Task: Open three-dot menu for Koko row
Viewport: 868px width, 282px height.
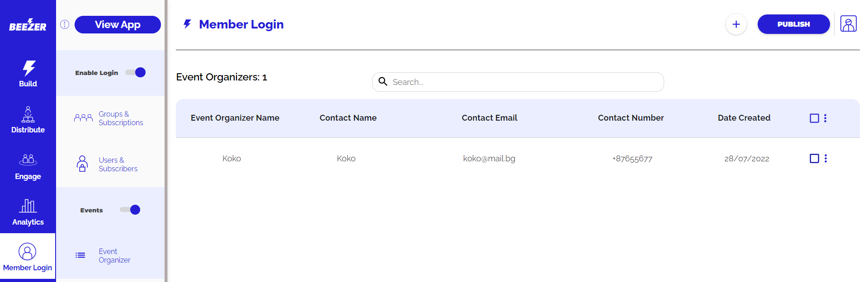Action: (826, 159)
